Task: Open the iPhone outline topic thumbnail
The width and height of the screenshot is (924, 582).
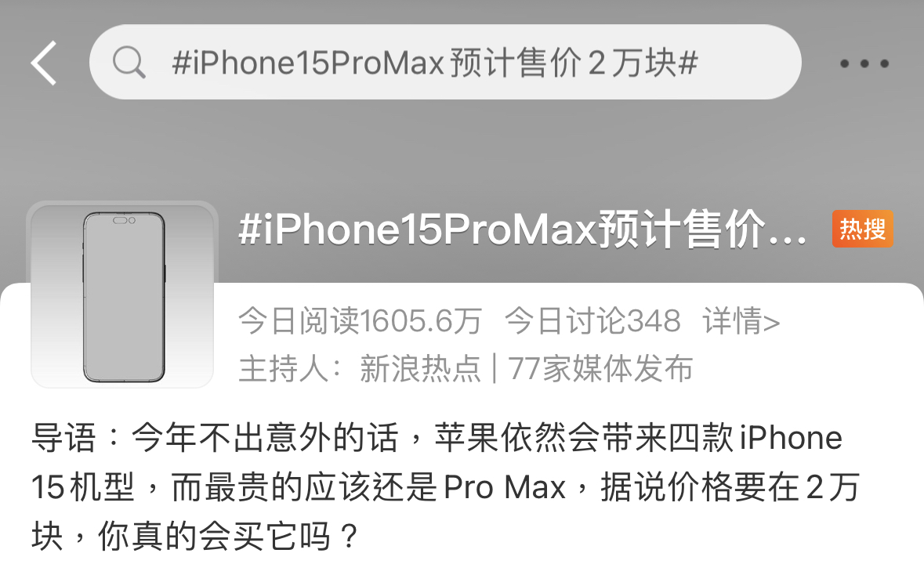Action: tap(122, 295)
